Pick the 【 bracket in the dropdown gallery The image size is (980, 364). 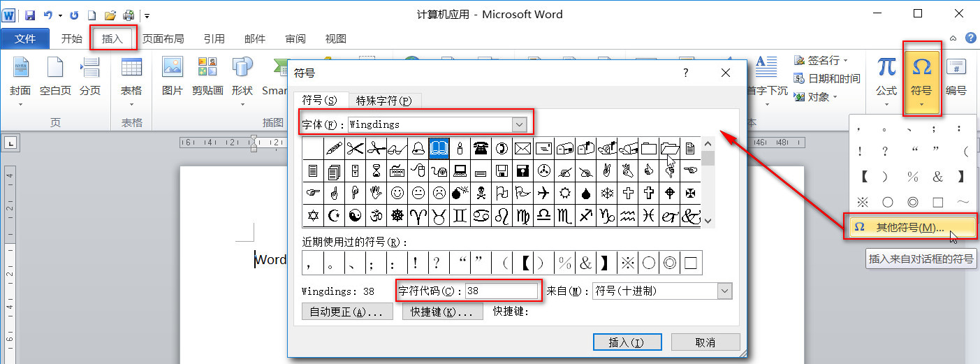862,176
